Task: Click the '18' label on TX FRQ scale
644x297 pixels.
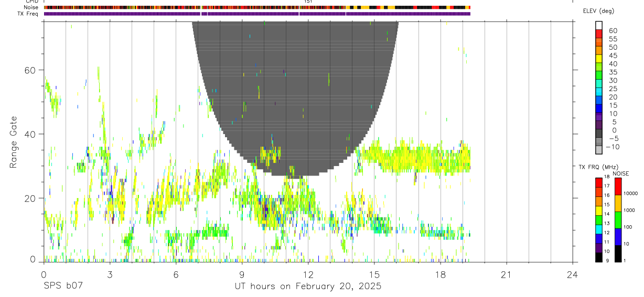Action: [x=607, y=178]
